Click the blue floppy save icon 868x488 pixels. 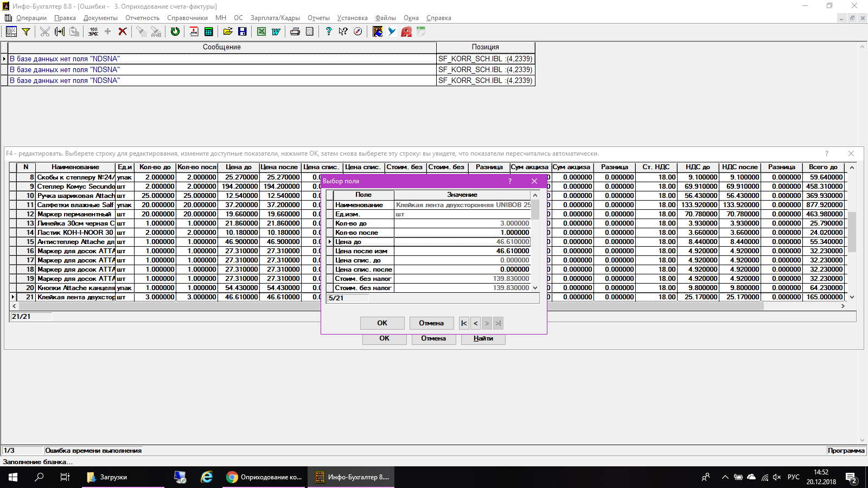(x=242, y=31)
